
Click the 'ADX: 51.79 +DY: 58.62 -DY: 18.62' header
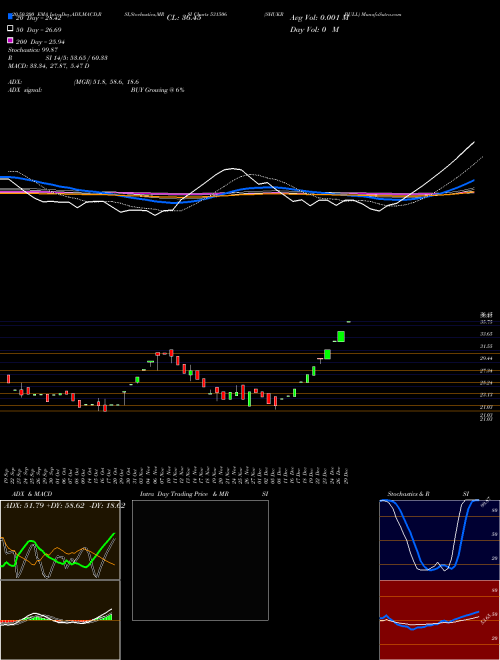(64, 505)
